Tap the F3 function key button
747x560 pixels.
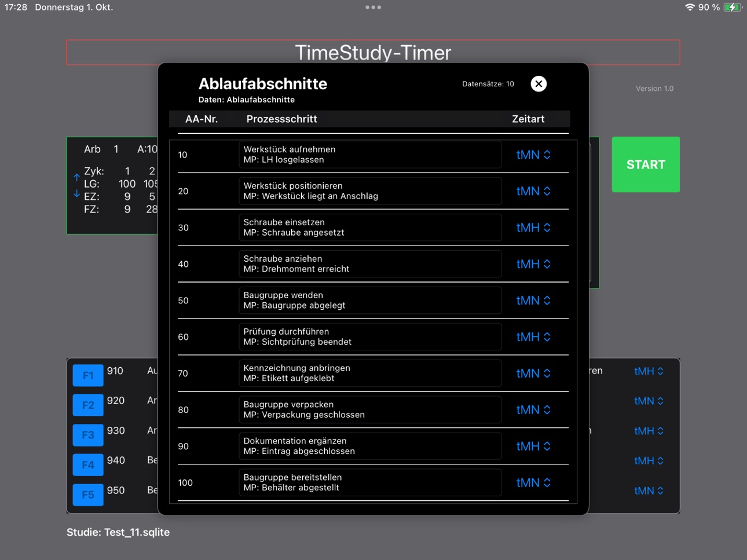[x=88, y=435]
